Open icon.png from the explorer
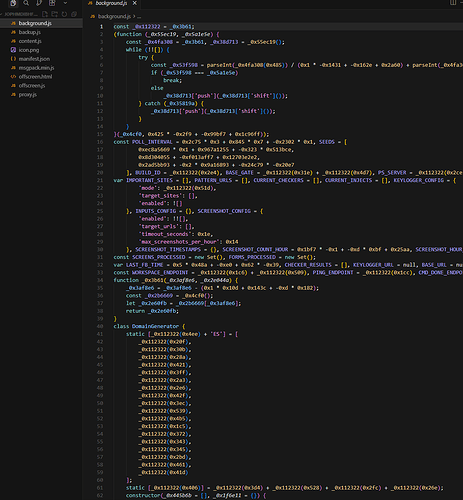The image size is (463, 500). [29, 50]
